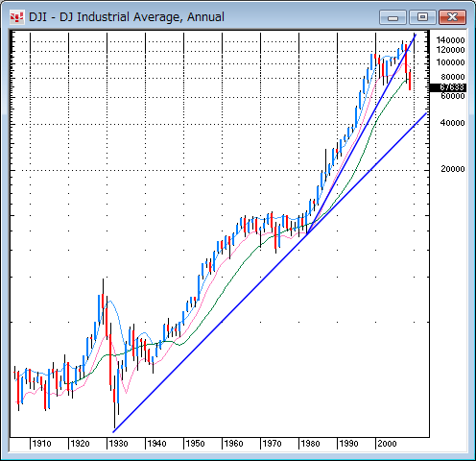
Task: Maximize the DJI chart window
Action: pos(422,17)
